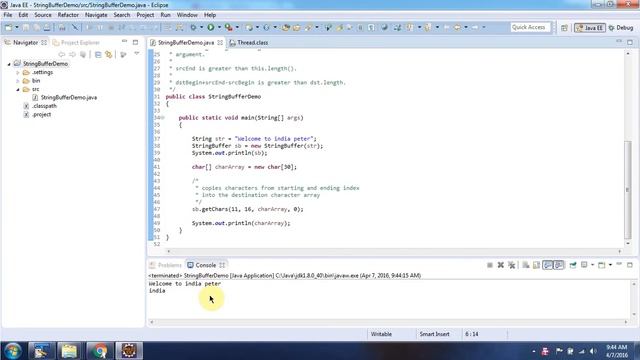The image size is (640, 360).
Task: Maximize the Console panel
Action: click(x=630, y=265)
